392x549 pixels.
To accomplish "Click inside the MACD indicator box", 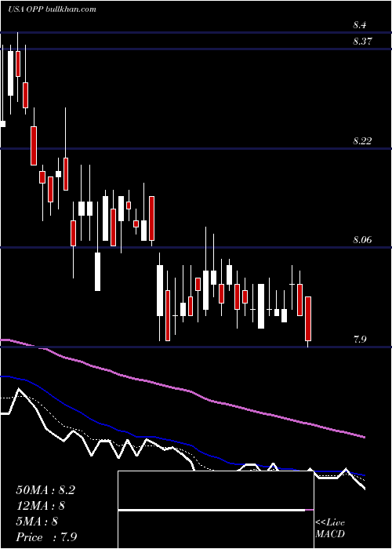I will pyautogui.click(x=216, y=510).
